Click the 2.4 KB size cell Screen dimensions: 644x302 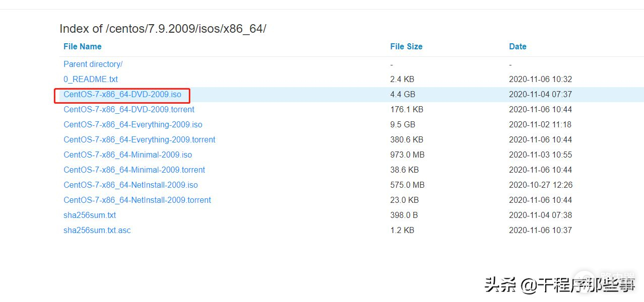(x=402, y=79)
